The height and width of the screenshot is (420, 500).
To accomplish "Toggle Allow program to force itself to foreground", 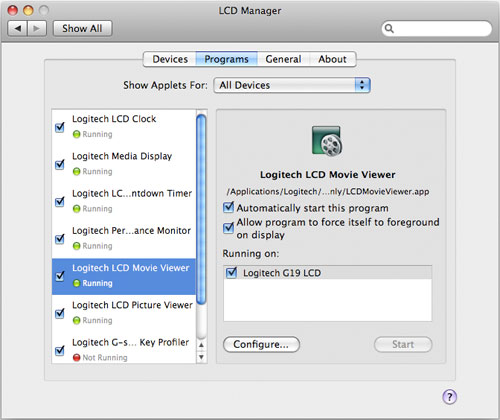I will pyautogui.click(x=229, y=228).
